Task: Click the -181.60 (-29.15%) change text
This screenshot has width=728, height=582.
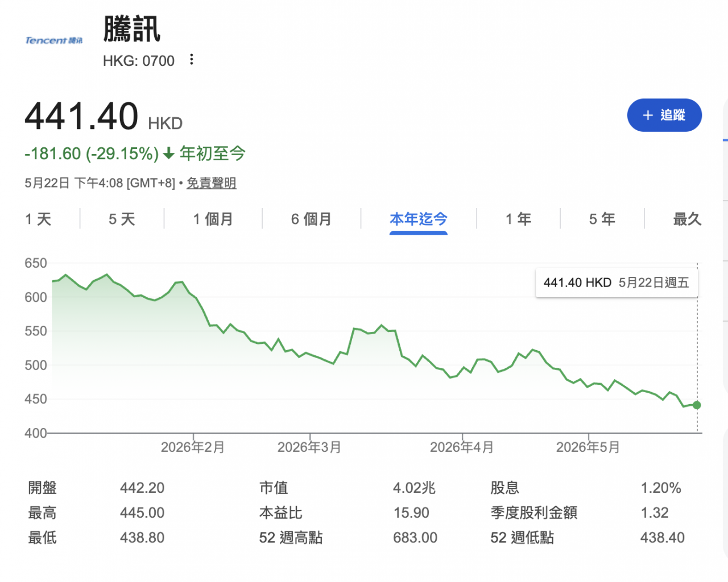Action: [92, 153]
